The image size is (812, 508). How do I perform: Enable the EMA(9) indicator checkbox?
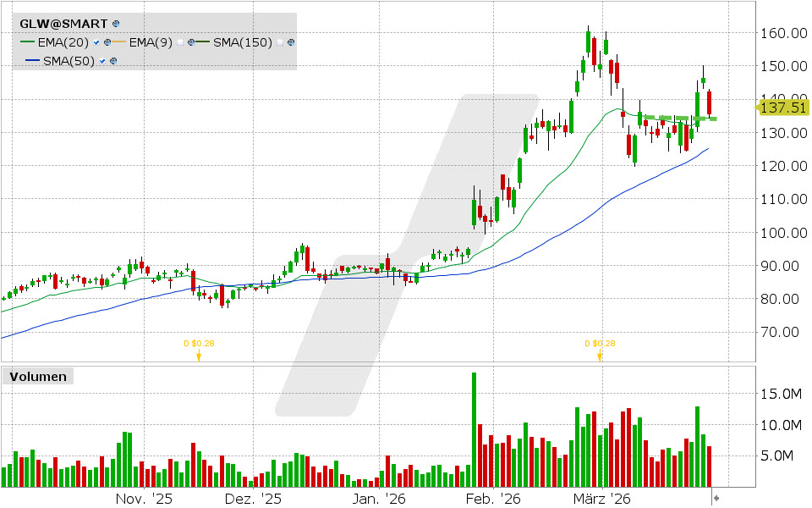tap(180, 41)
